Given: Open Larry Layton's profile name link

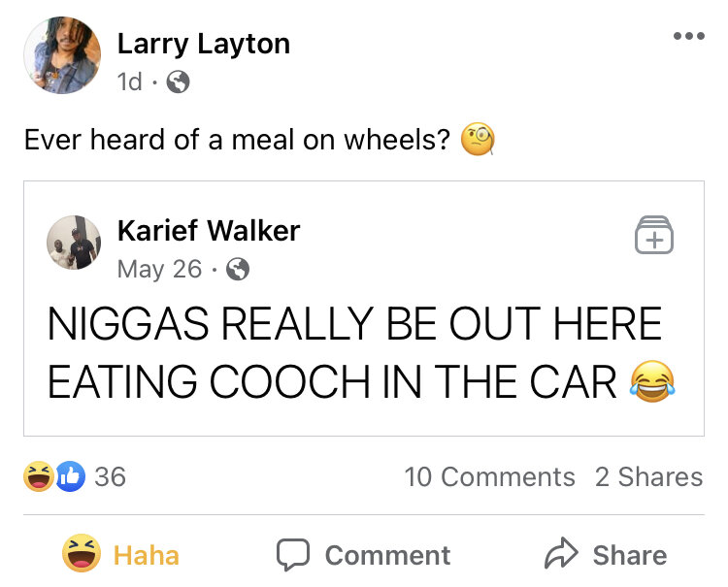Looking at the screenshot, I should pyautogui.click(x=203, y=44).
